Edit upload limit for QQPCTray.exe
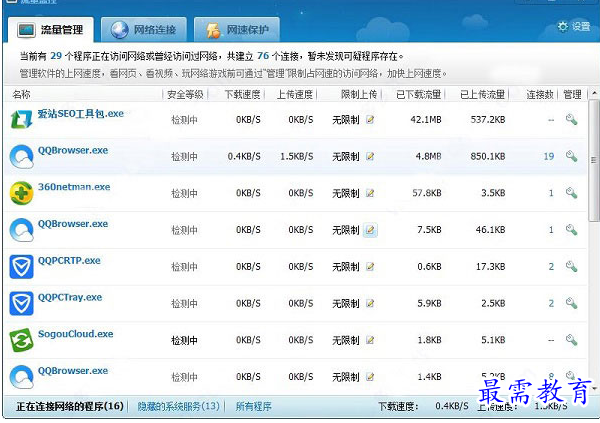Screen dimensions: 600x423 (x=370, y=303)
